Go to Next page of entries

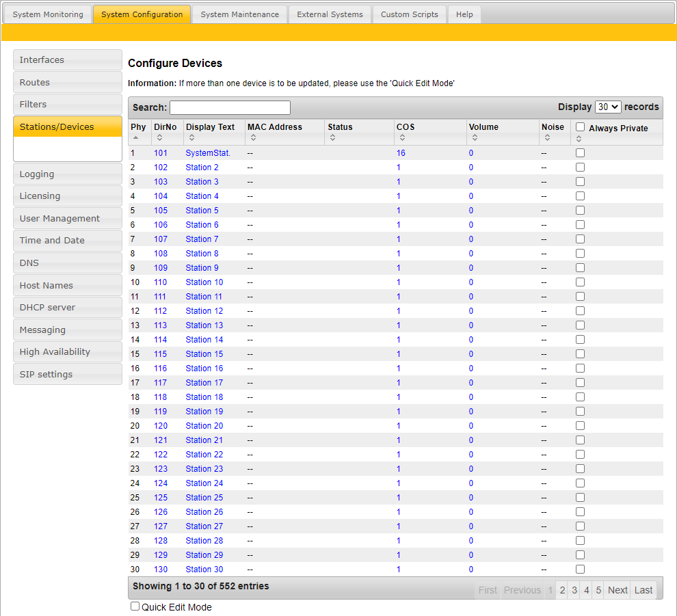click(x=618, y=590)
